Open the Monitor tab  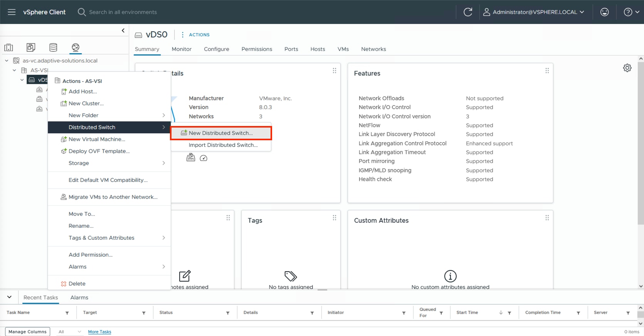[182, 49]
